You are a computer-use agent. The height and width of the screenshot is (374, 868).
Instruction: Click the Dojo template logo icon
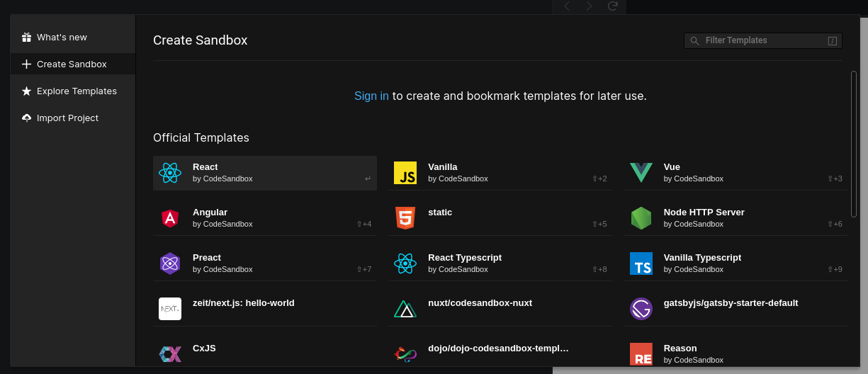(x=405, y=354)
